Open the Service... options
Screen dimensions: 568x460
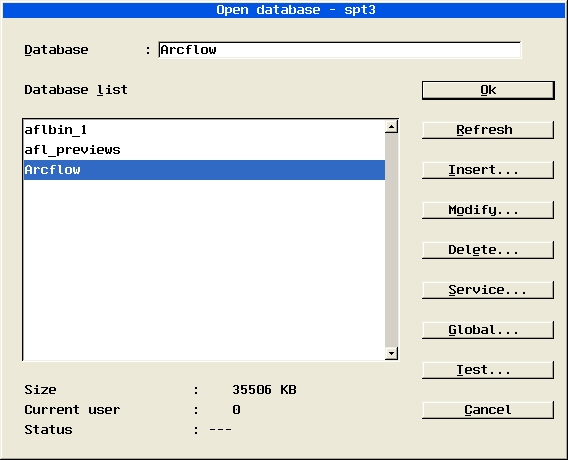(x=488, y=290)
